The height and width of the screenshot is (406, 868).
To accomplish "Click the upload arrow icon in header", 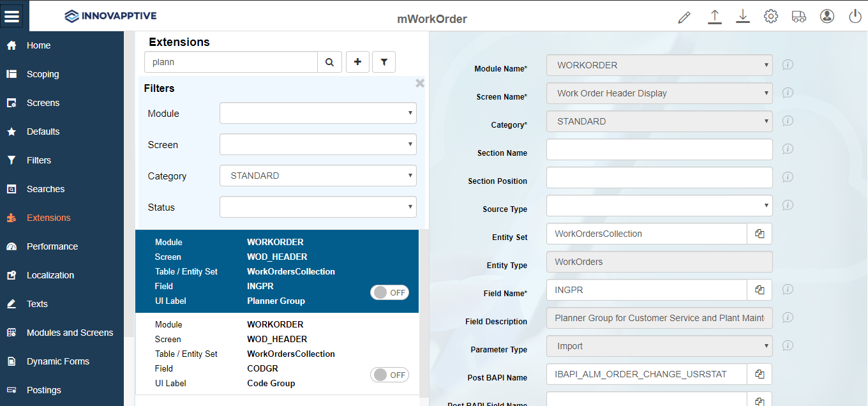I will click(715, 17).
